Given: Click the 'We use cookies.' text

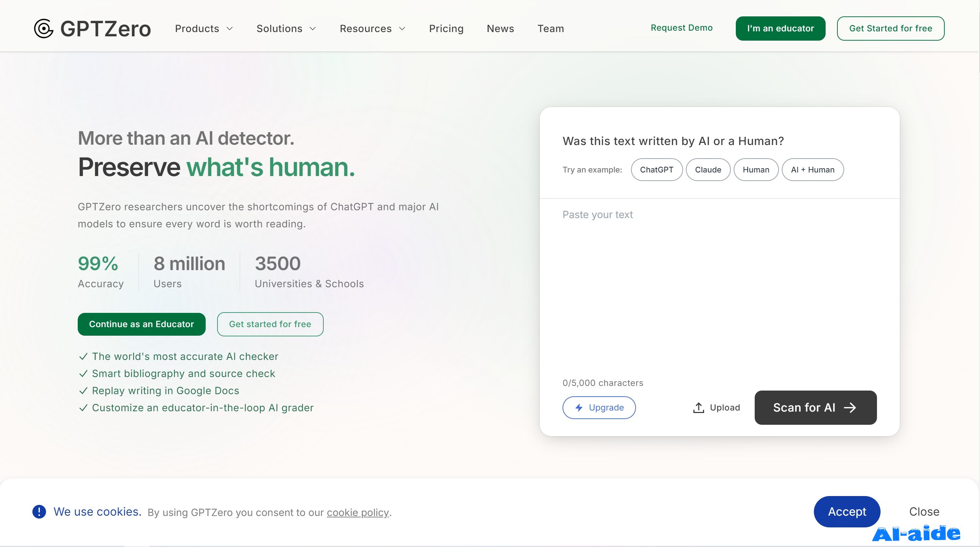Looking at the screenshot, I should 97,512.
